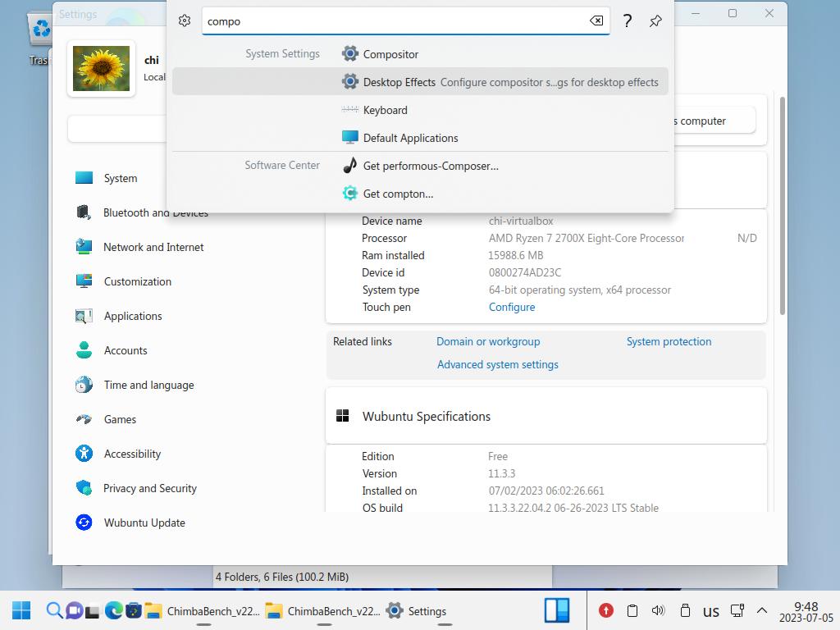Screen dimensions: 840x630
Task: Choose the Get compton result
Action: click(420, 194)
